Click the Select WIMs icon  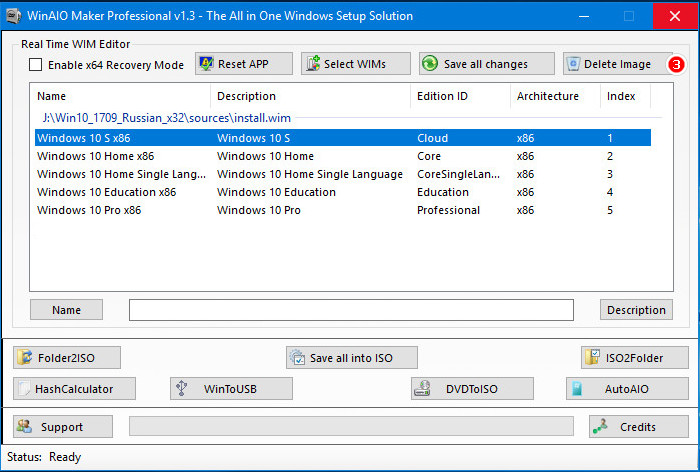(313, 64)
